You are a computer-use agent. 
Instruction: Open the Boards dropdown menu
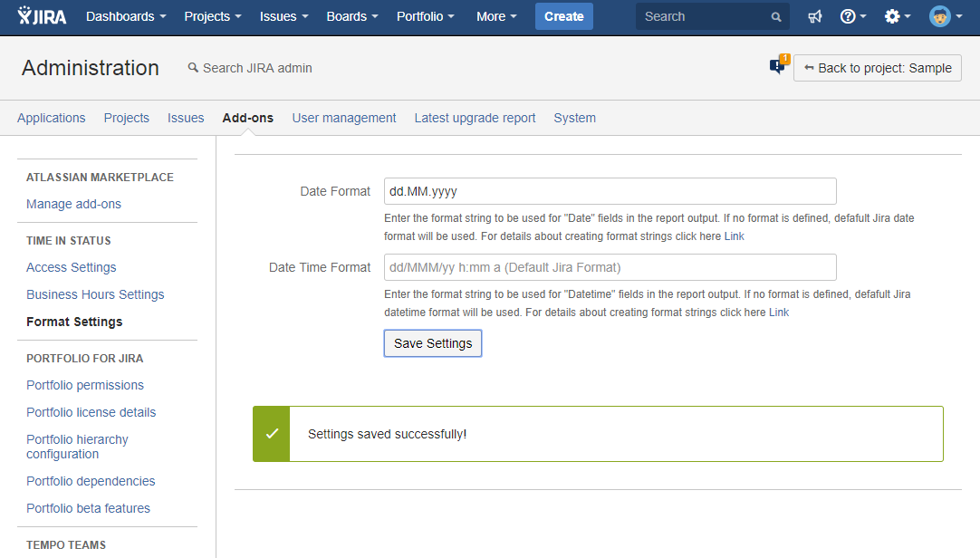pos(352,16)
